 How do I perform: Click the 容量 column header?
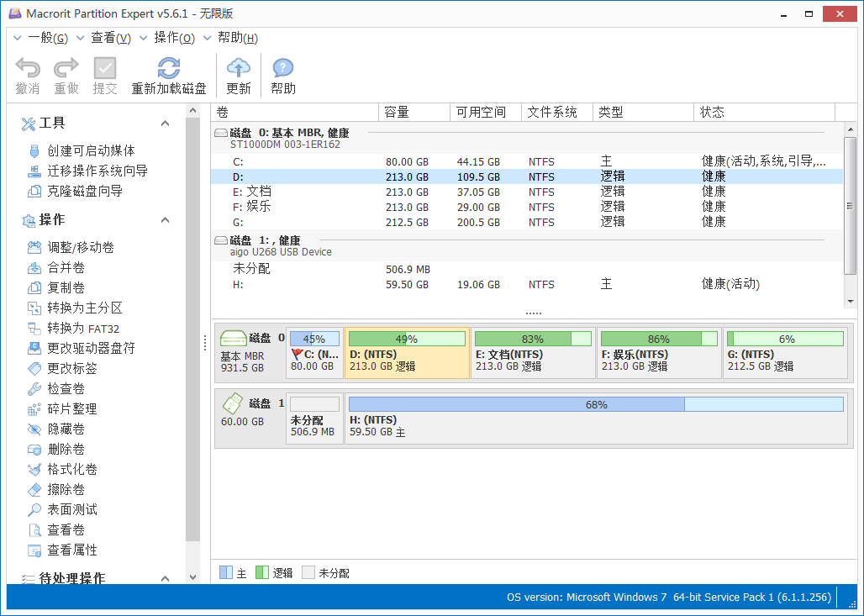pos(397,113)
